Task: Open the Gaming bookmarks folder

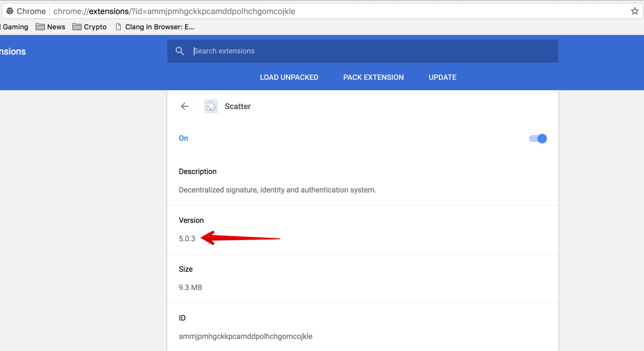Action: point(14,26)
